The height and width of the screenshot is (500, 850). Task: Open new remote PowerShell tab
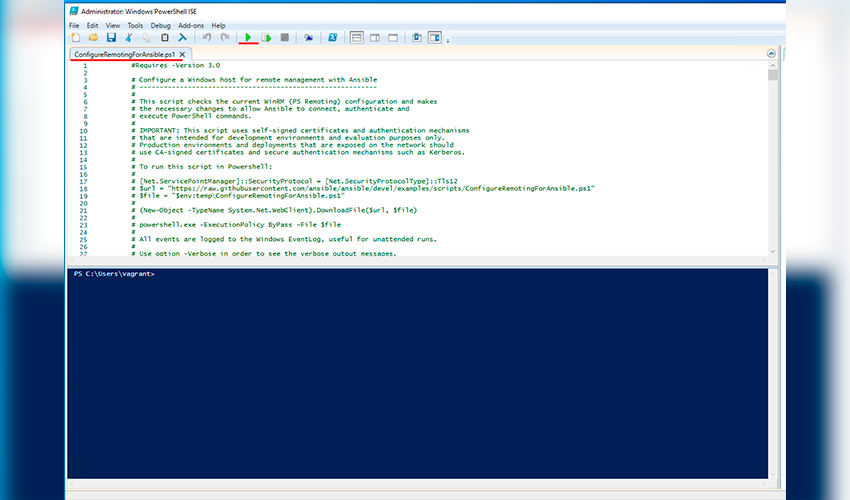(308, 37)
